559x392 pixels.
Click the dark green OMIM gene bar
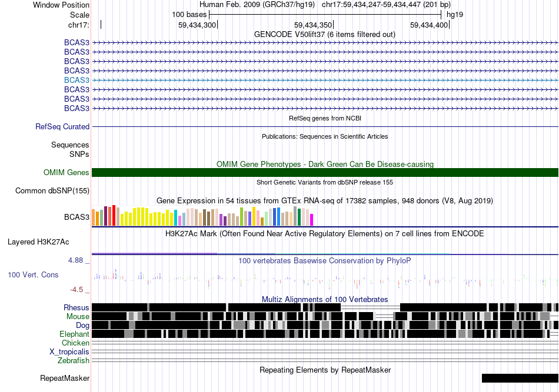[325, 173]
